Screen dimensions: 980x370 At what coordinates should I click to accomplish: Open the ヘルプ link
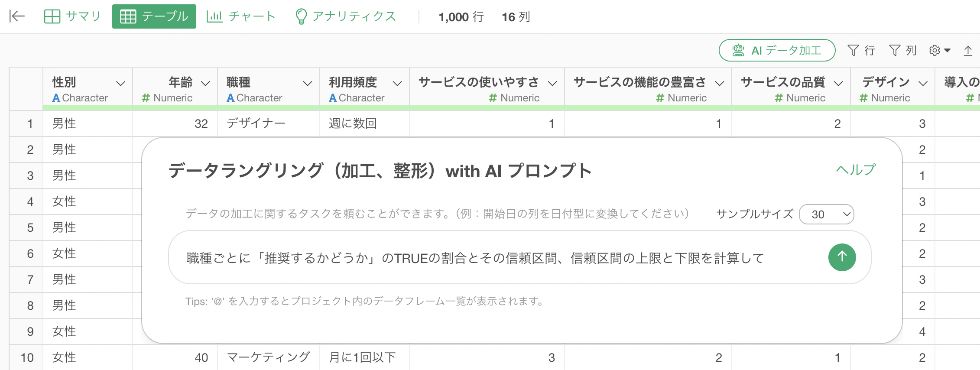pyautogui.click(x=856, y=169)
